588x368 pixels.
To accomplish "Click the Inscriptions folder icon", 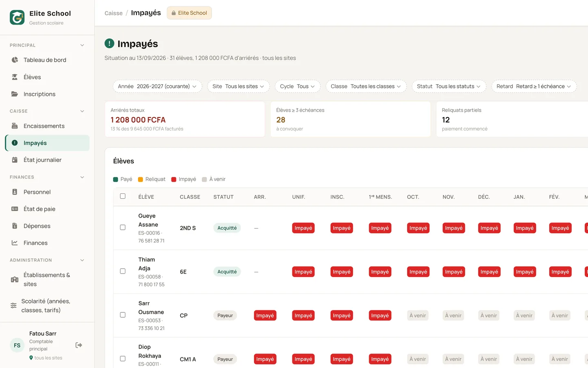I will [15, 94].
